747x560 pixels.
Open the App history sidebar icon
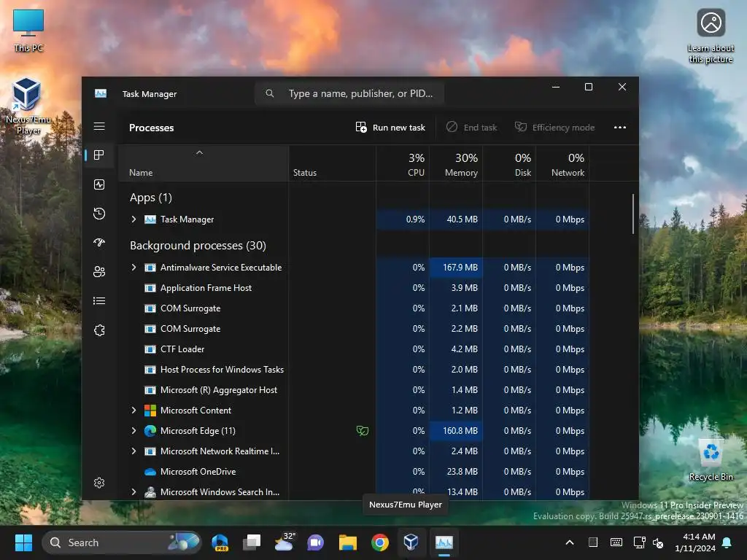tap(99, 214)
